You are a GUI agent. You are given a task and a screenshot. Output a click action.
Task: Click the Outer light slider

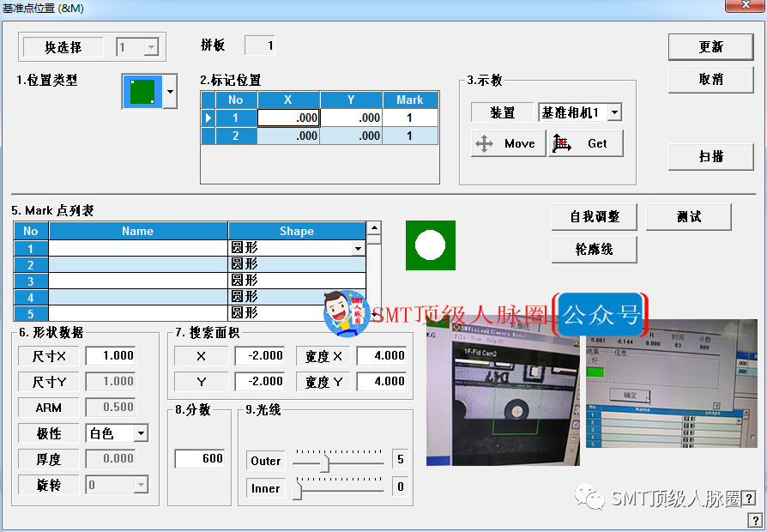tap(324, 462)
